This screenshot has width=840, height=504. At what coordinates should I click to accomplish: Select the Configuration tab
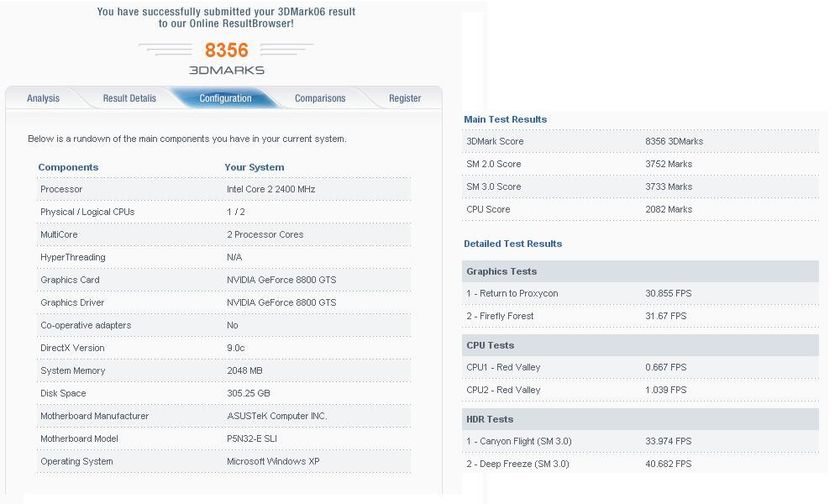225,98
